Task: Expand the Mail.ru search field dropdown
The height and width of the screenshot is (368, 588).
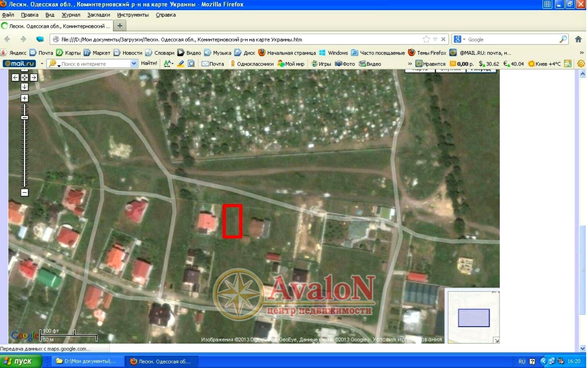Action: pyautogui.click(x=133, y=64)
